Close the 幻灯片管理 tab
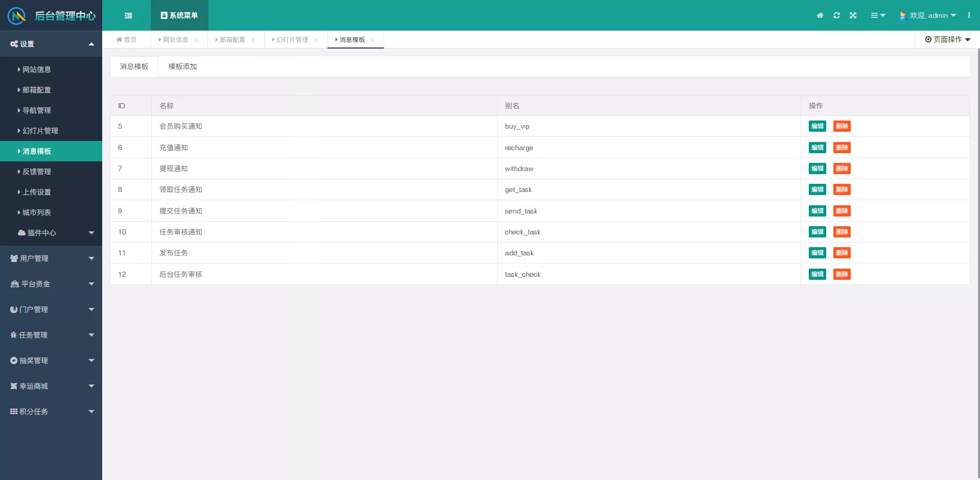980x480 pixels. 316,40
